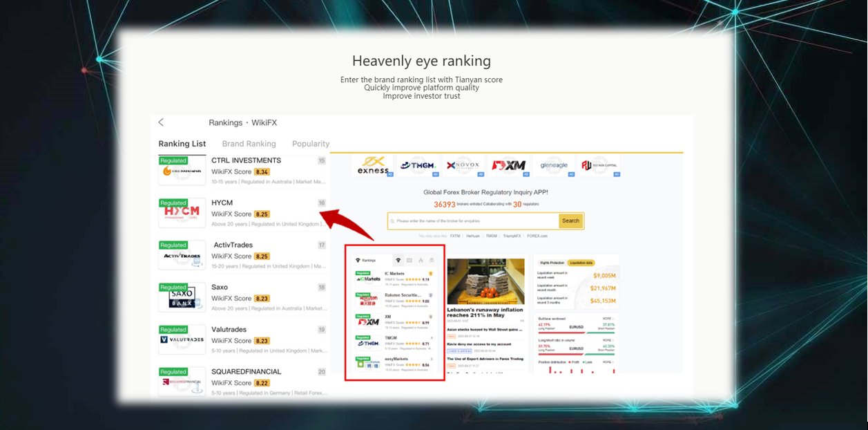Select the Valutrades broker name
868x430 pixels.
click(229, 329)
